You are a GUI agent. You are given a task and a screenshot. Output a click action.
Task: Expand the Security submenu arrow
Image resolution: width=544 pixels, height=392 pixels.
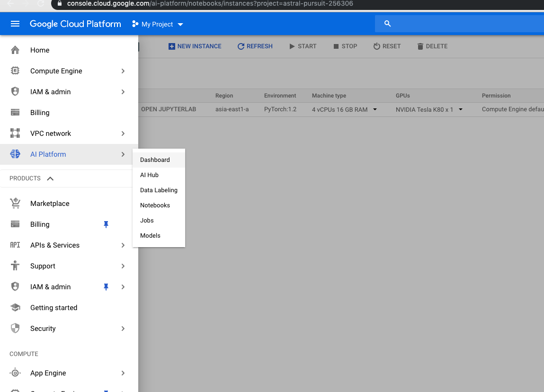[x=123, y=329]
